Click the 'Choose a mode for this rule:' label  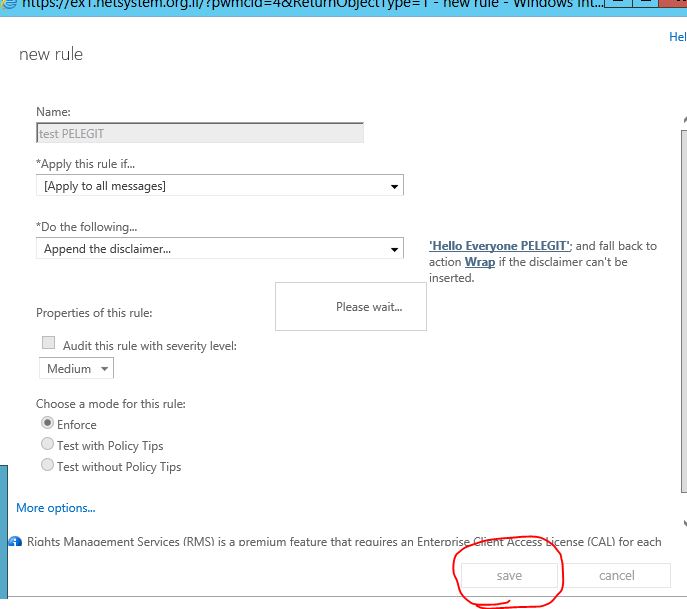pyautogui.click(x=111, y=404)
